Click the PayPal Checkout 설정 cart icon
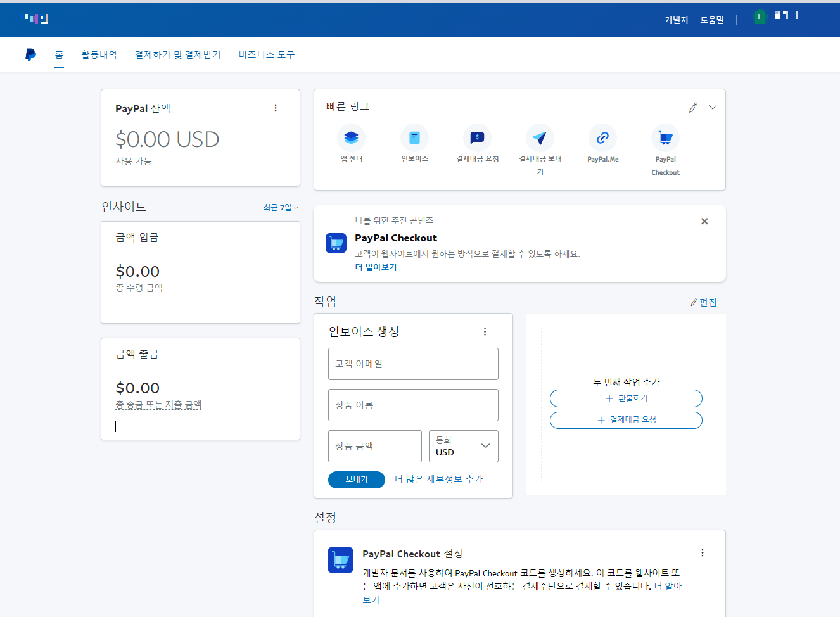The image size is (840, 617). point(340,560)
